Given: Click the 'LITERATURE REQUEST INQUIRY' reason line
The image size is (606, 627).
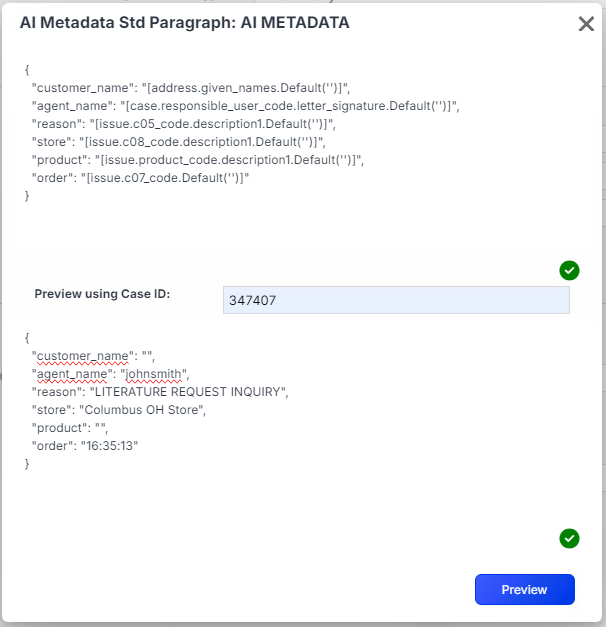Looking at the screenshot, I should point(189,392).
